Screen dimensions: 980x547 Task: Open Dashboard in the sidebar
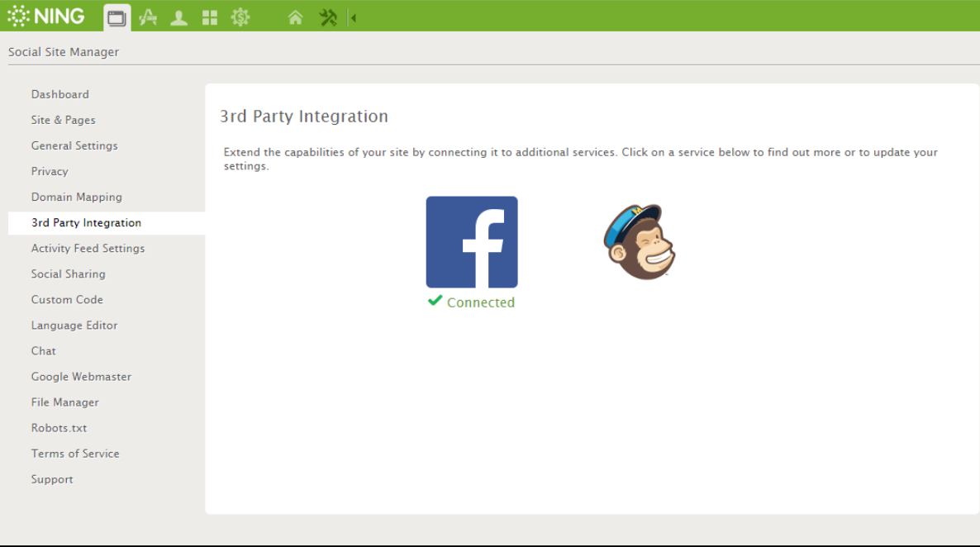click(x=60, y=94)
